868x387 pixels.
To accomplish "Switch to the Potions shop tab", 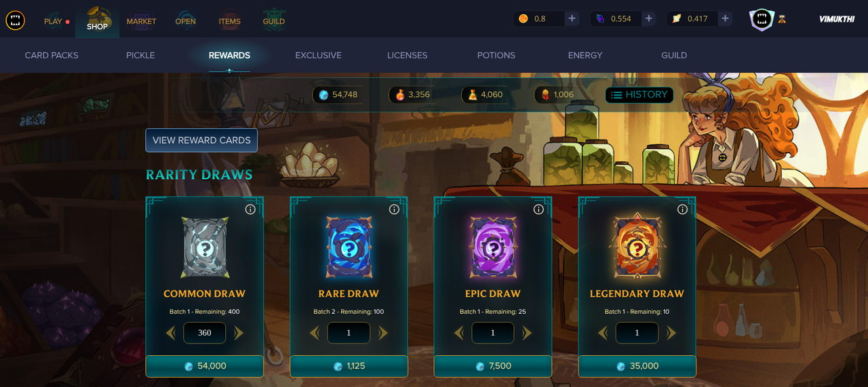I will point(496,56).
